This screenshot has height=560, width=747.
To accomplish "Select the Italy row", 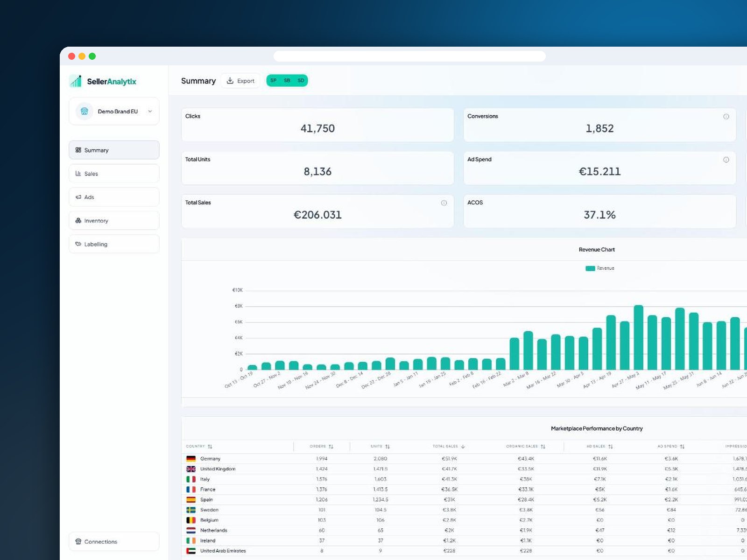I will pyautogui.click(x=464, y=479).
